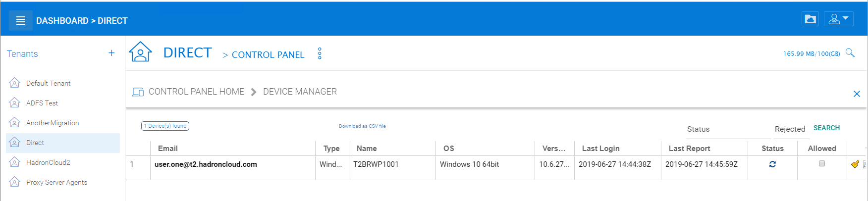Click the Default Tenant house icon
This screenshot has height=201, width=868.
point(14,83)
